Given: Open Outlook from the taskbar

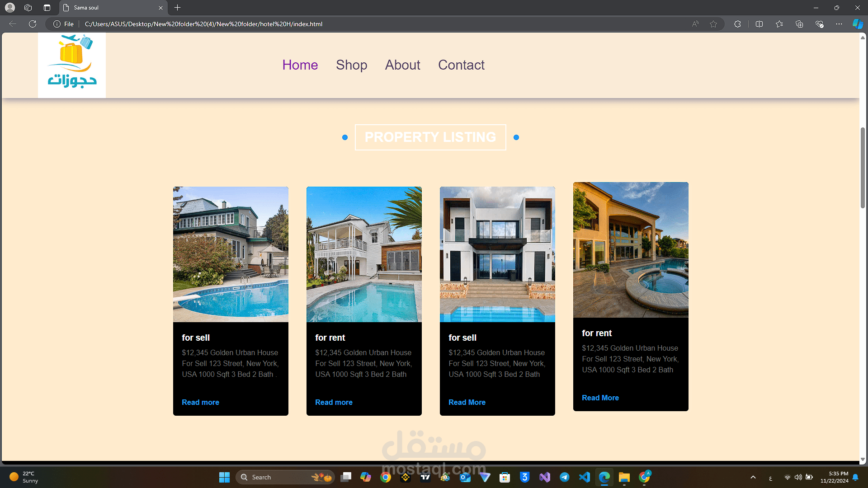Looking at the screenshot, I should pos(465,477).
